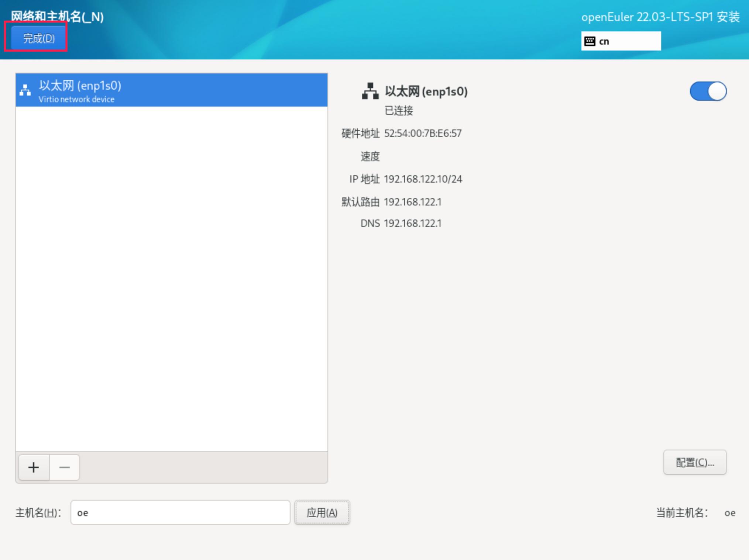The image size is (749, 560).
Task: Click the 应用(A) apply hostname button
Action: 322,512
